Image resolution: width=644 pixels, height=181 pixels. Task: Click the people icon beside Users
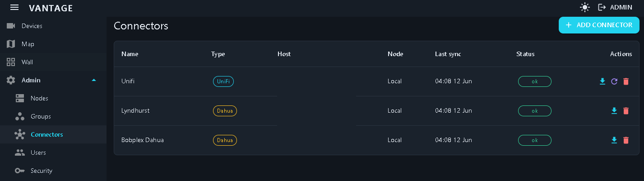point(20,152)
